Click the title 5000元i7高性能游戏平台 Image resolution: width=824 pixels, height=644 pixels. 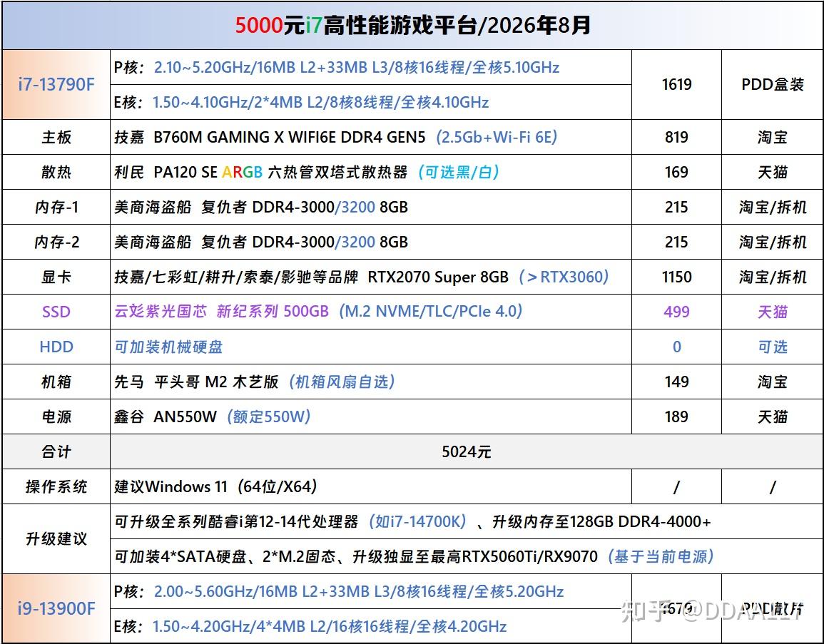pyautogui.click(x=412, y=25)
